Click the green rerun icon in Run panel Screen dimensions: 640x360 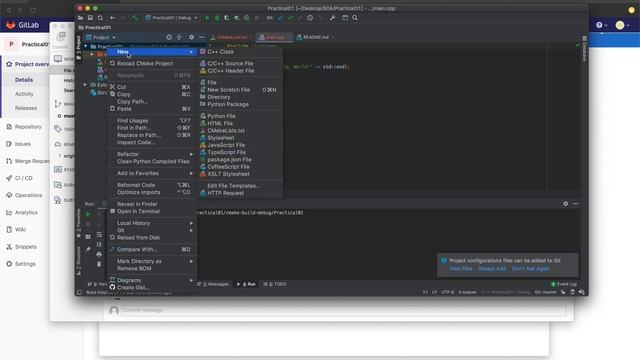pos(88,214)
